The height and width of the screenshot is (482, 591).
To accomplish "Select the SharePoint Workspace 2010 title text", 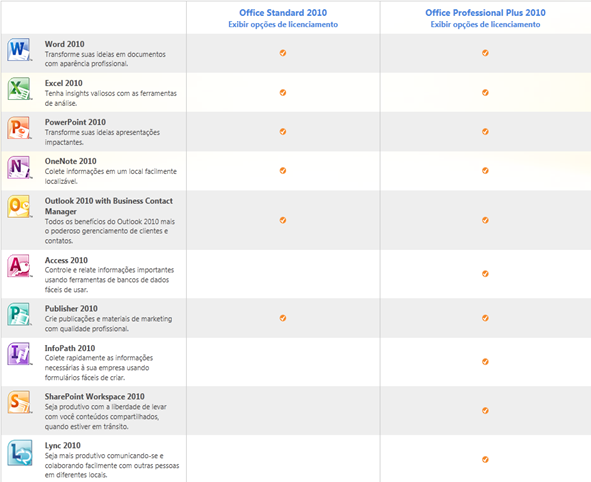I will [x=95, y=397].
